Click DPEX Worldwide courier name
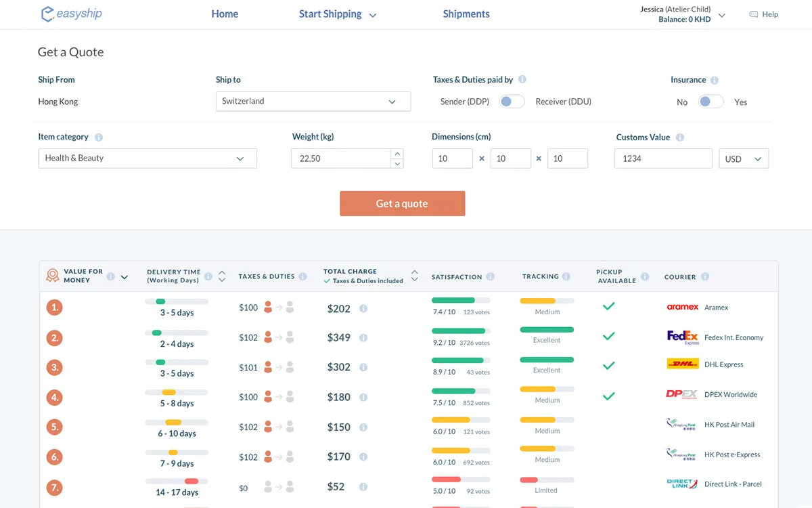812x508 pixels. point(731,394)
